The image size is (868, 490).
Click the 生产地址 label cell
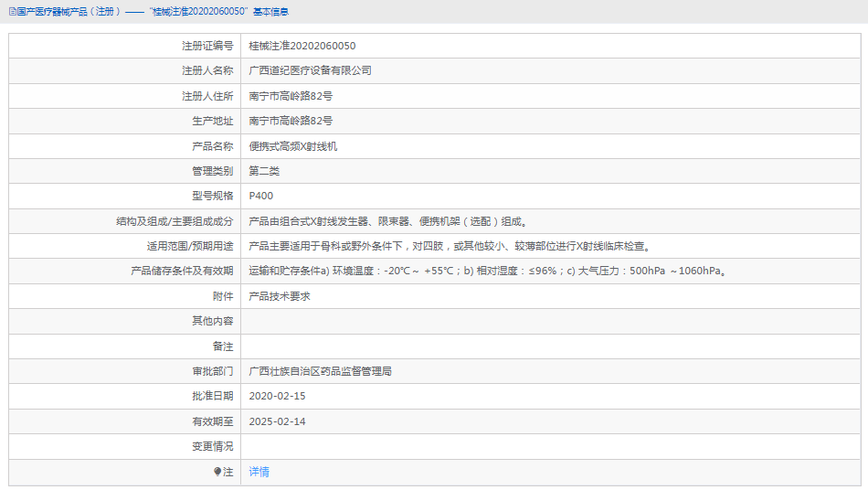[124, 121]
